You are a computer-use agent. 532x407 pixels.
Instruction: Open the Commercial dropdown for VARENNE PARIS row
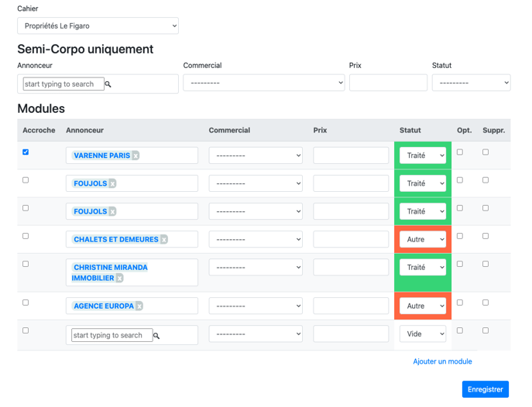256,156
